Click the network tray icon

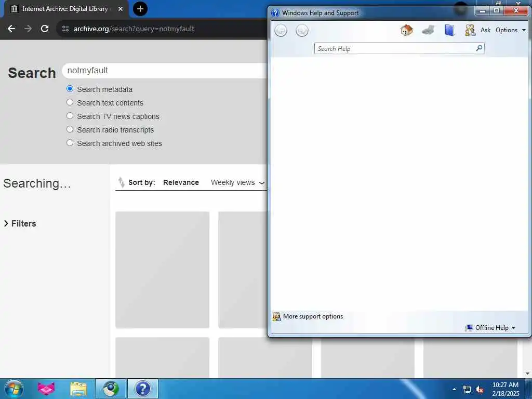(467, 390)
